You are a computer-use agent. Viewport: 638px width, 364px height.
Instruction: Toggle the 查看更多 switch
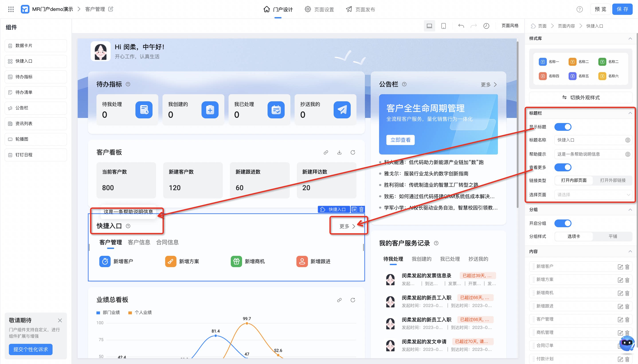coord(563,168)
